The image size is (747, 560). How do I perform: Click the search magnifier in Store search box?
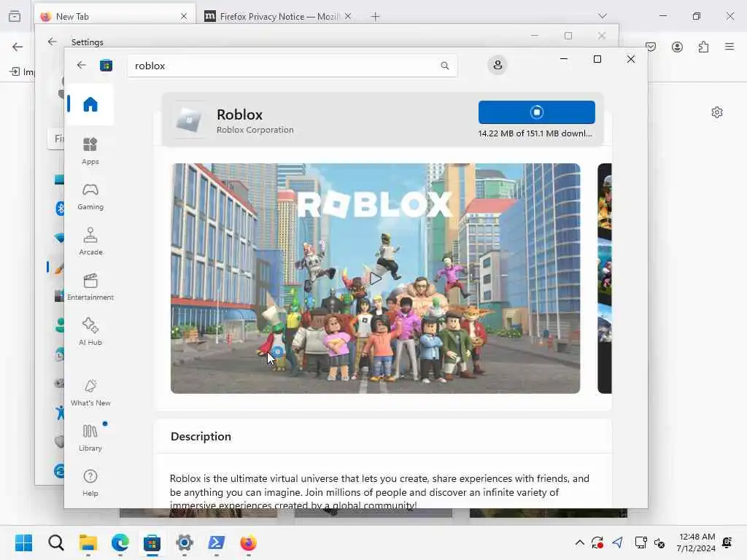(x=444, y=66)
